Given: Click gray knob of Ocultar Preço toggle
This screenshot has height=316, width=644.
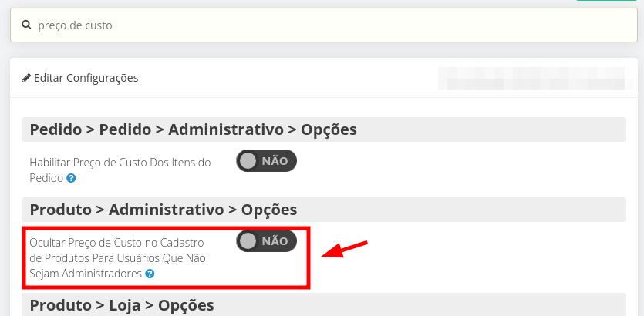Looking at the screenshot, I should tap(248, 241).
